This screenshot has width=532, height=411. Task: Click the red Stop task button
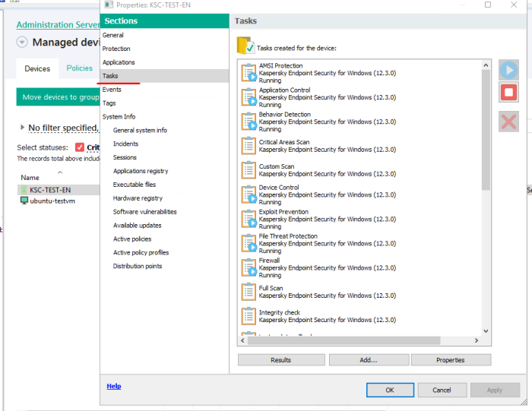click(x=508, y=92)
